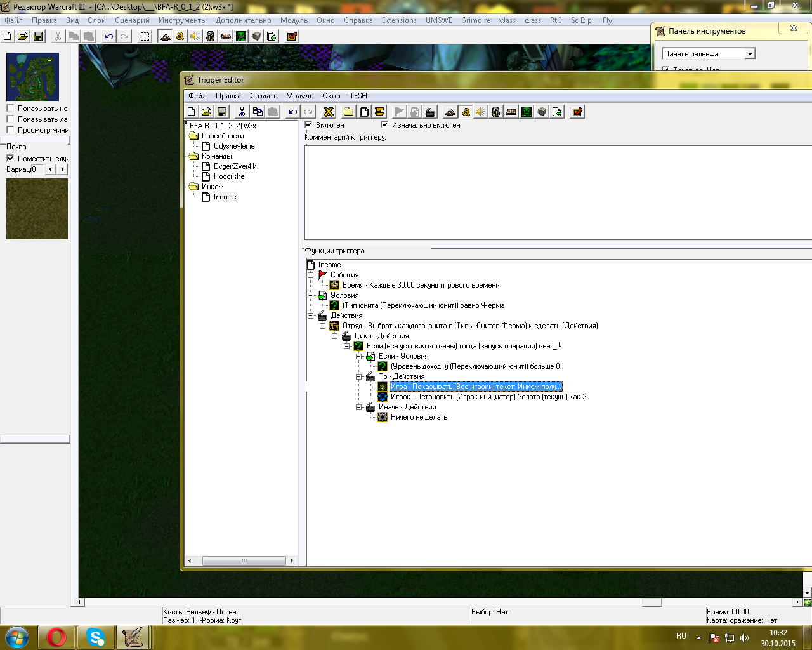Collapse the Действия node

coord(311,315)
